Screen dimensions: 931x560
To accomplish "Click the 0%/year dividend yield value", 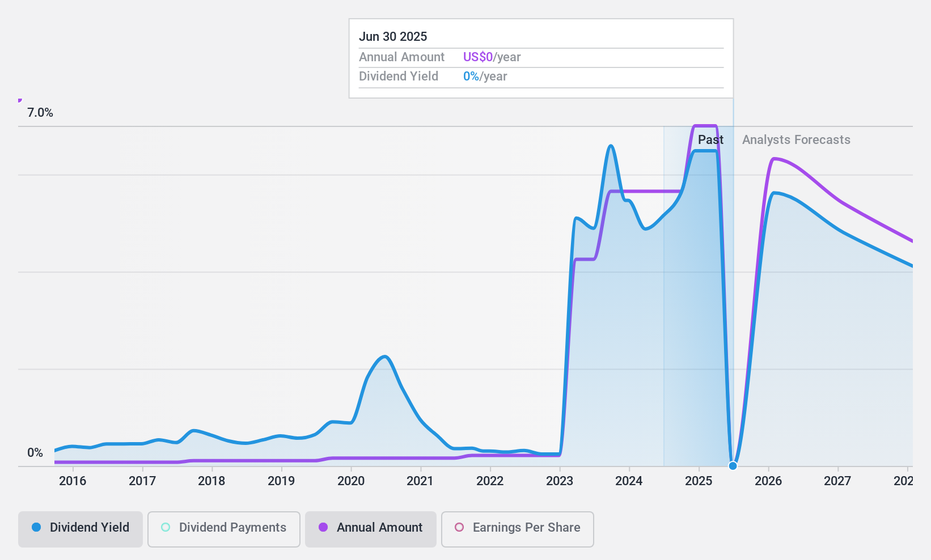I will click(485, 77).
